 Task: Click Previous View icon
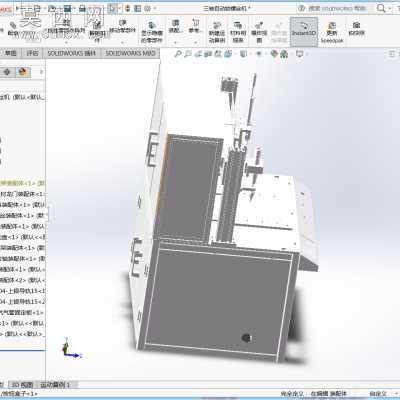tap(199, 54)
